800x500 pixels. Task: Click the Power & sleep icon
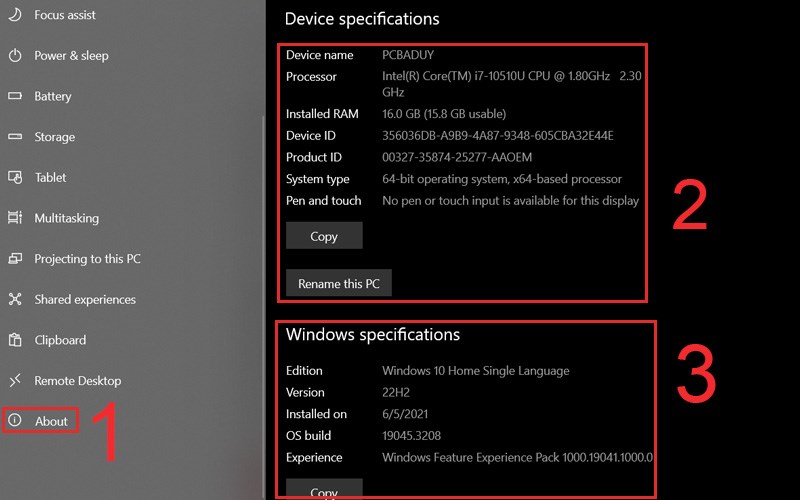pos(15,56)
